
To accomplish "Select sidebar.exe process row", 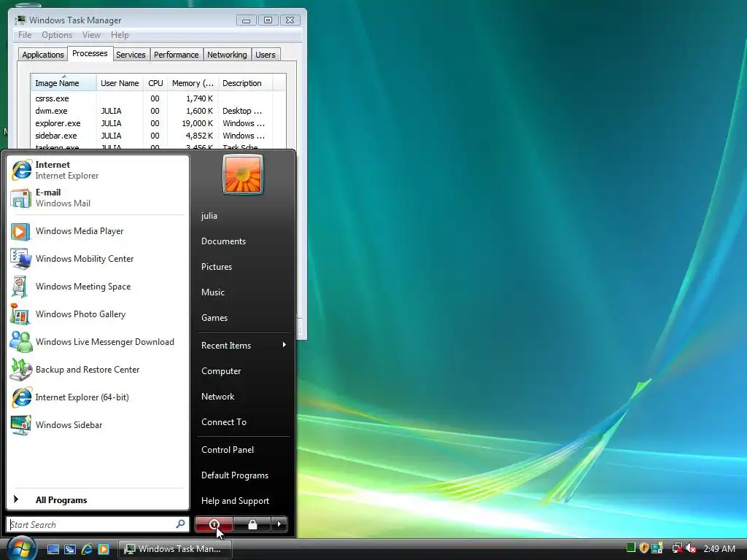I will (x=158, y=136).
